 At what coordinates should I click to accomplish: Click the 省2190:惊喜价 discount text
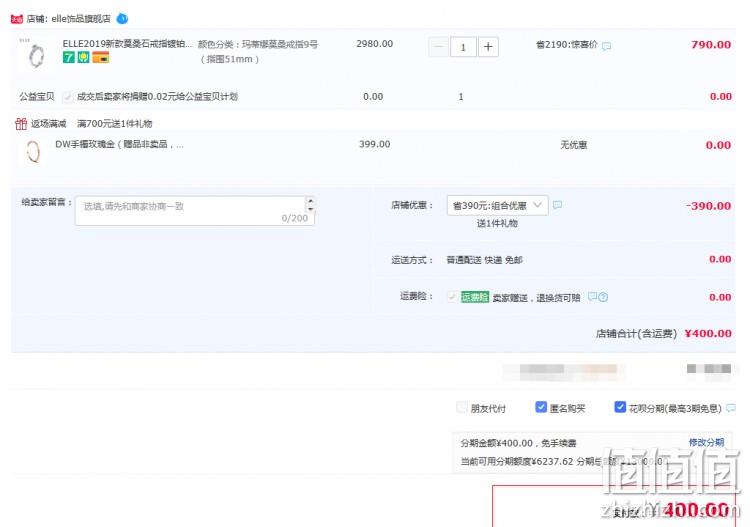[x=567, y=44]
